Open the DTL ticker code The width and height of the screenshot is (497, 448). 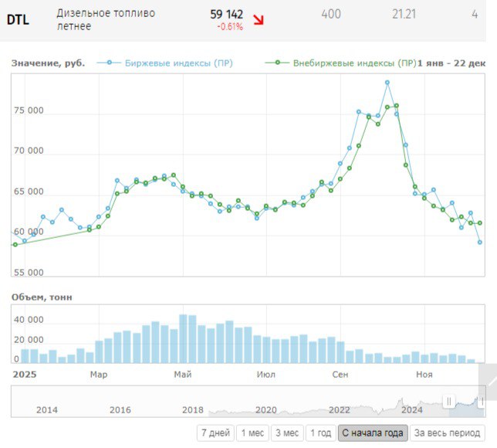point(19,20)
